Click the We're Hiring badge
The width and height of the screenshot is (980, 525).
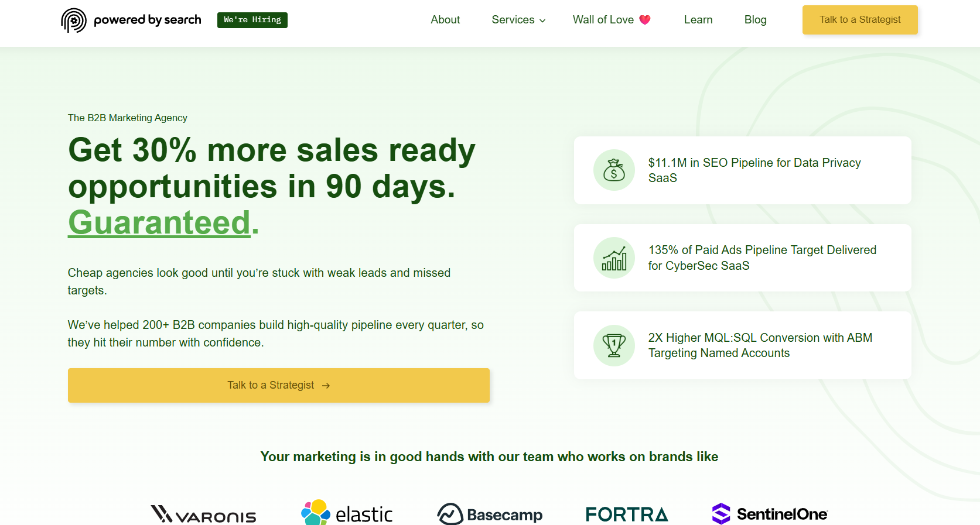[252, 20]
